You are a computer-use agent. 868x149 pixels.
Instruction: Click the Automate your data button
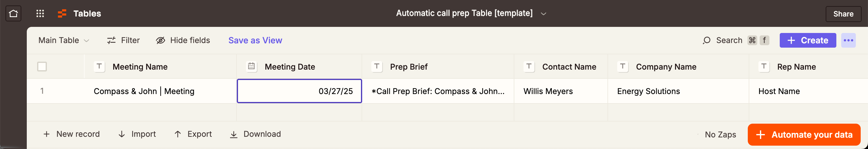804,135
